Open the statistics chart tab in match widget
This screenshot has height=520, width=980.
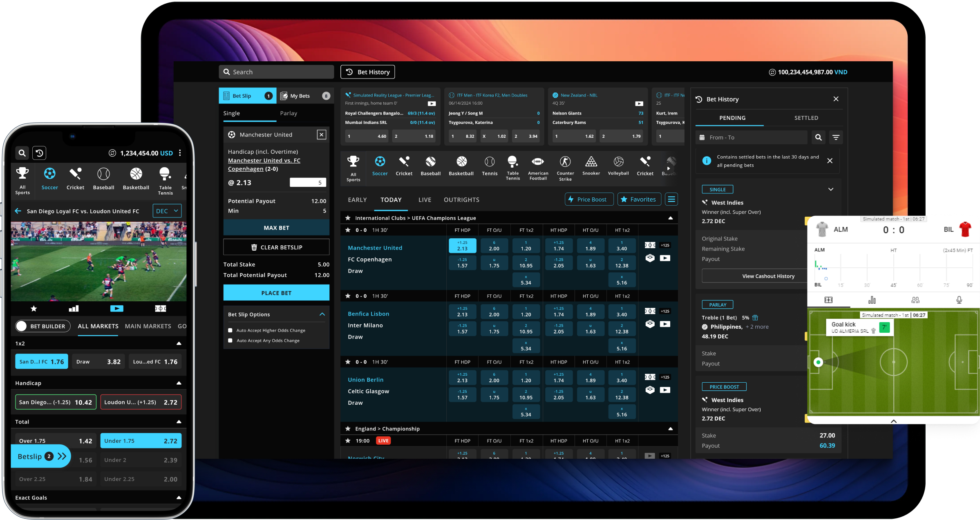872,300
